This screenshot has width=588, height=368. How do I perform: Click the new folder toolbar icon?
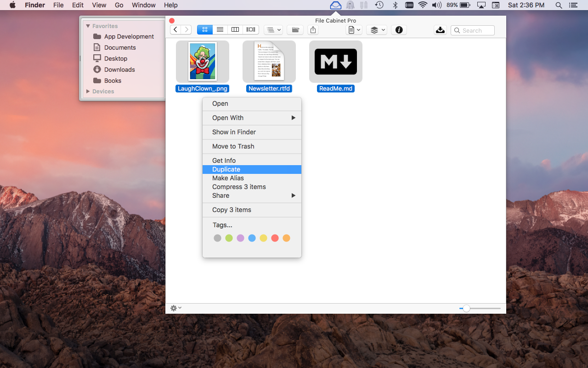[295, 30]
